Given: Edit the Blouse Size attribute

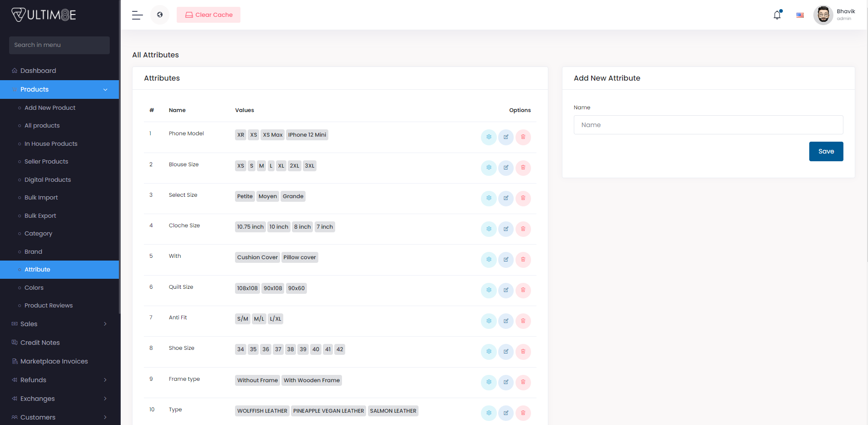Looking at the screenshot, I should (506, 168).
